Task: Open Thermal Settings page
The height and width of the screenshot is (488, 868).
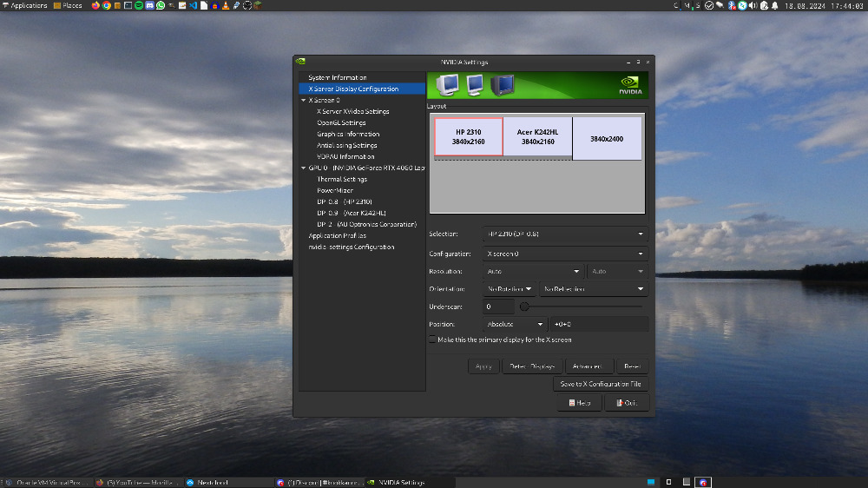Action: pos(341,180)
